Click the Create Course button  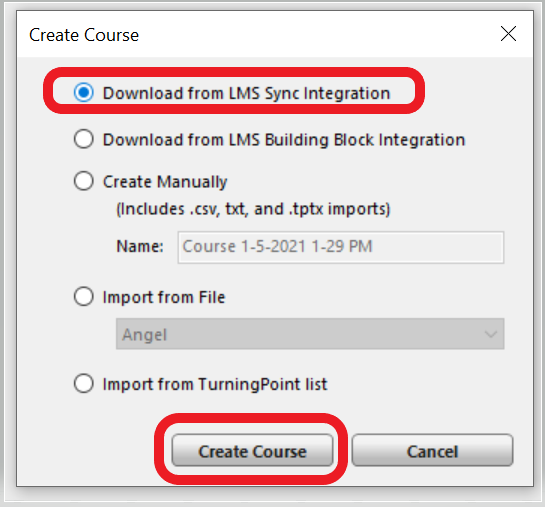252,450
